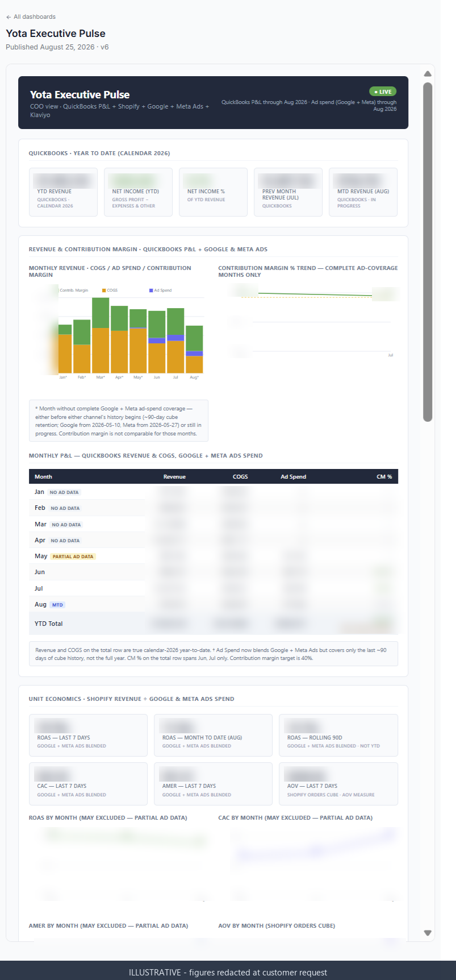456x980 pixels.
Task: Select the Prev Month Revenue (Jul) card
Action: 288,192
